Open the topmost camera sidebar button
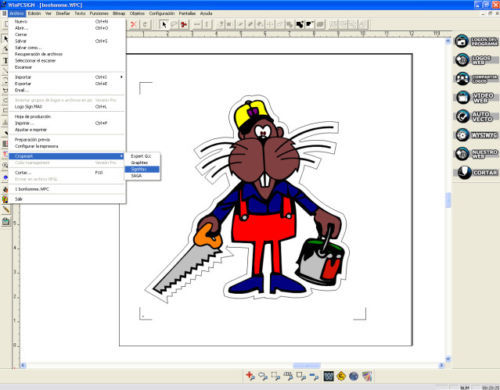The height and width of the screenshot is (390, 500). (476, 41)
